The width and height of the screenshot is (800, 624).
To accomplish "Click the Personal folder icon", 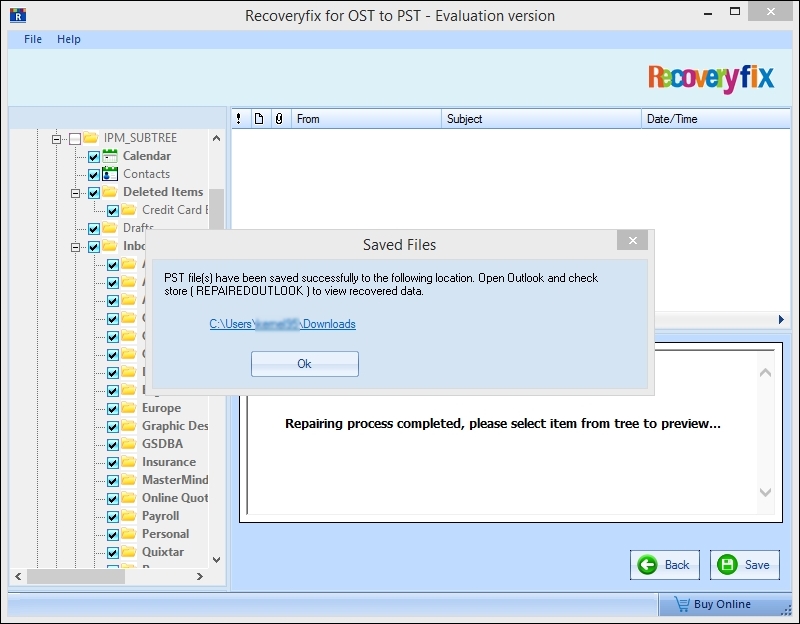I will [129, 534].
